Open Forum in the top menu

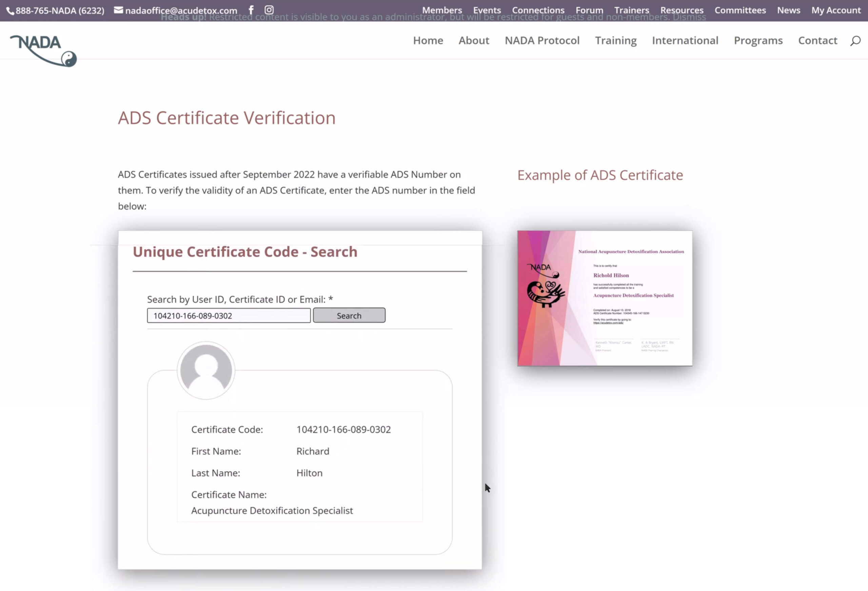point(589,10)
